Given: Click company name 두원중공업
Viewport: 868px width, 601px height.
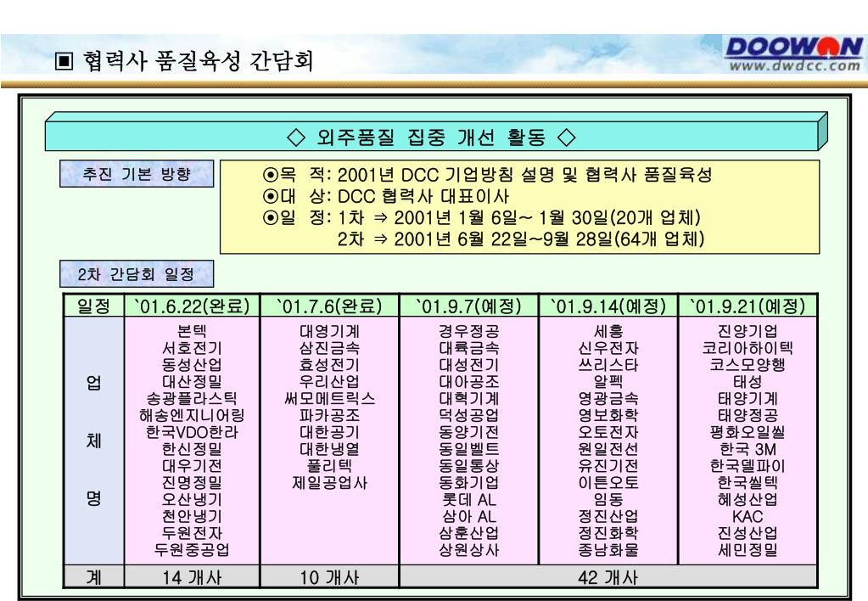Looking at the screenshot, I should [192, 549].
